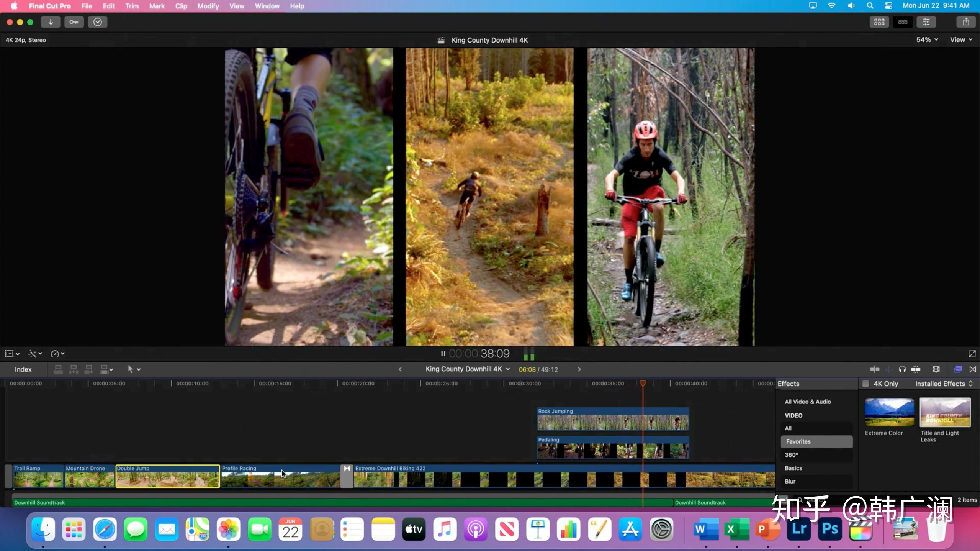Click the 00:00:38:09 timecode display

click(479, 353)
